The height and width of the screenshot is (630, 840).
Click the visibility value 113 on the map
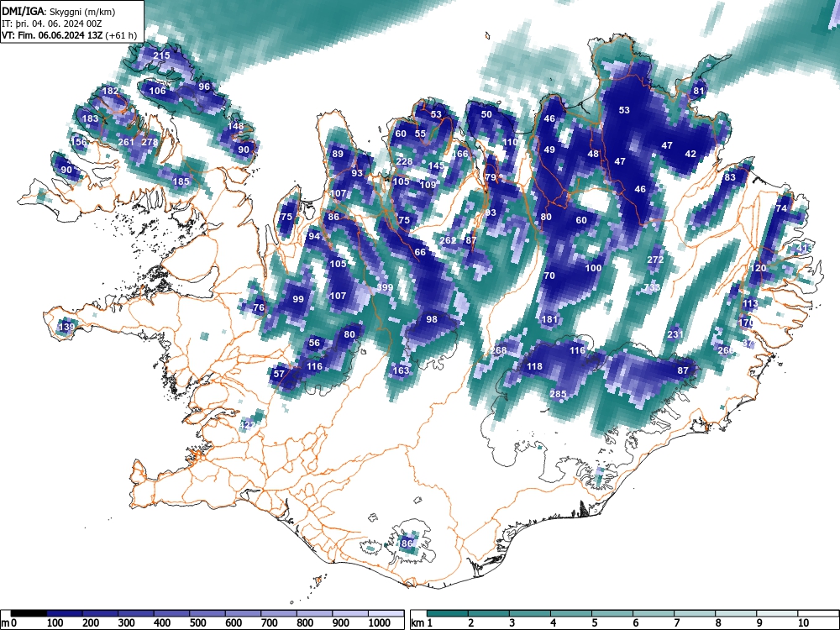click(750, 303)
